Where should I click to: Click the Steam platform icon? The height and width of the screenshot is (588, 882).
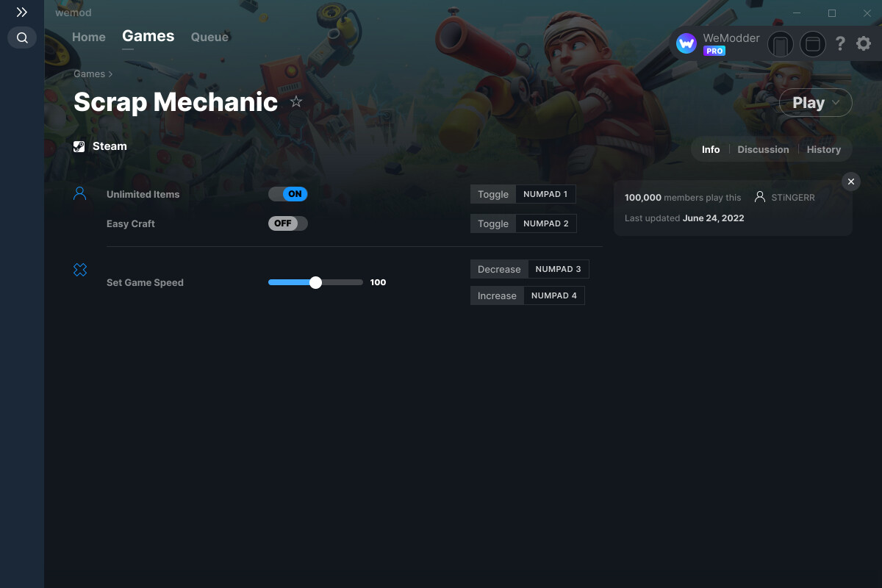[x=79, y=146]
